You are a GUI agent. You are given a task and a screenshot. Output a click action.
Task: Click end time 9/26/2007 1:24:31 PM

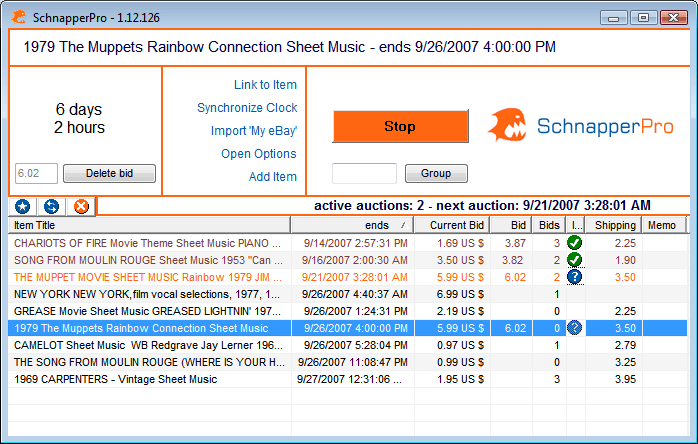pyautogui.click(x=356, y=311)
